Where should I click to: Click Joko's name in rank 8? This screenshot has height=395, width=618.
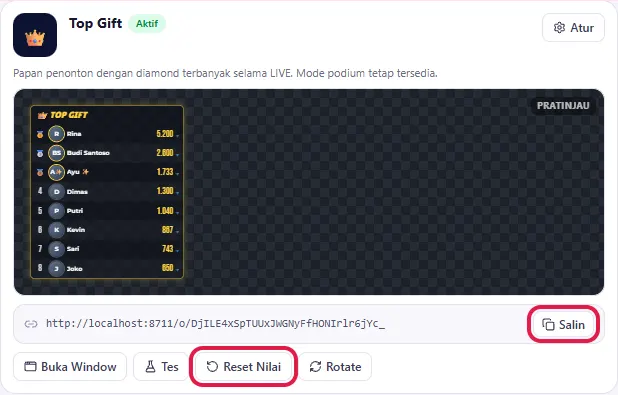(x=74, y=269)
